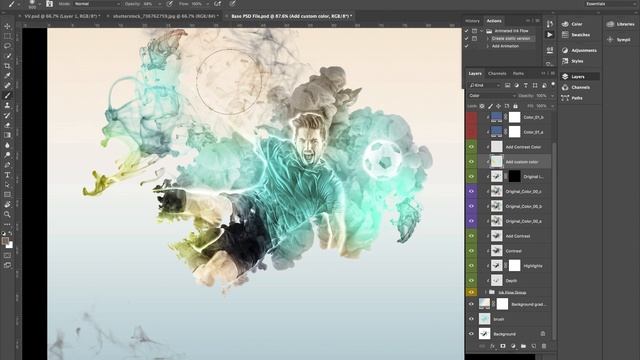Screen dimensions: 640x360
Task: Switch to the shutterstock jpg document tab
Action: [165, 16]
